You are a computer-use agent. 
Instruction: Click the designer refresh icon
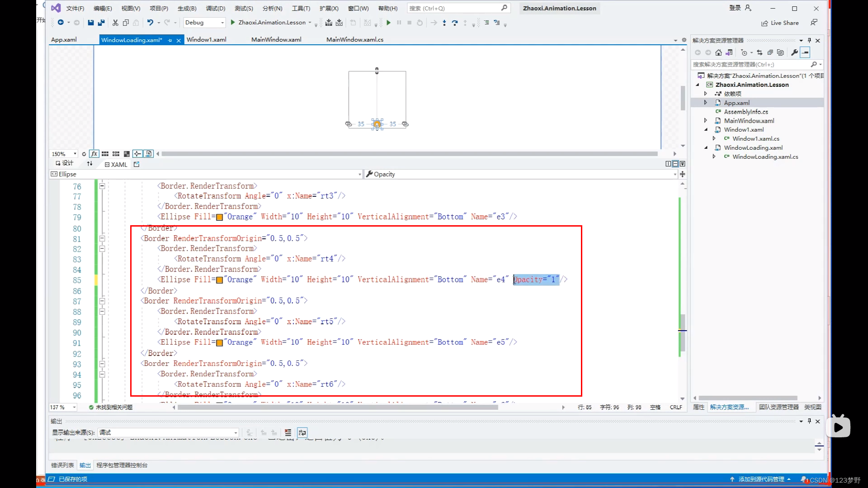pos(84,154)
